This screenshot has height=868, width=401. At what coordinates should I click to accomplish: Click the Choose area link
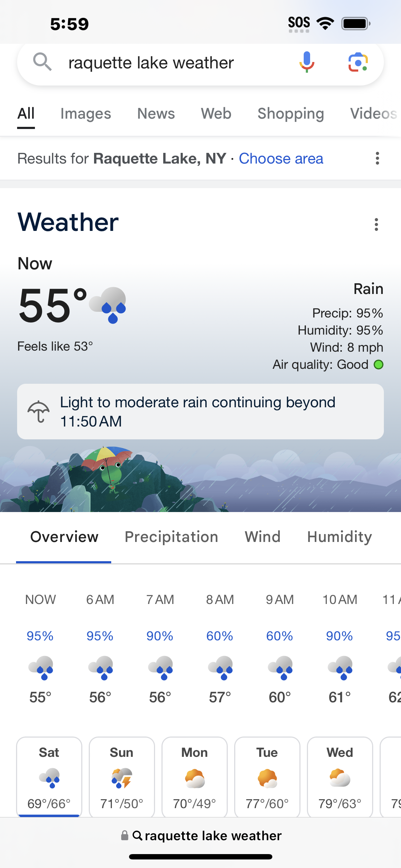coord(281,159)
